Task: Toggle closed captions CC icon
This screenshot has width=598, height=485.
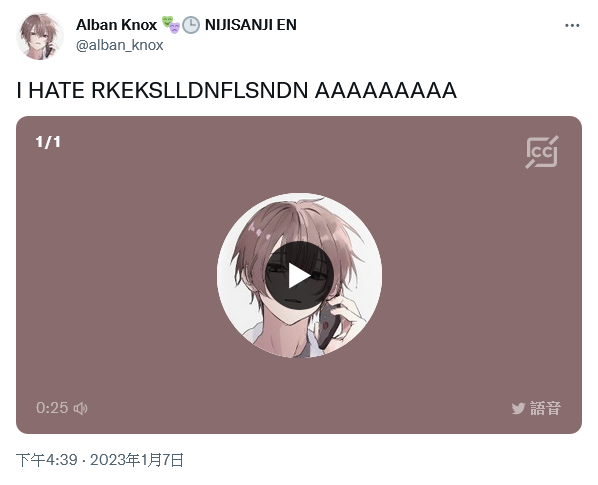Action: [x=542, y=152]
